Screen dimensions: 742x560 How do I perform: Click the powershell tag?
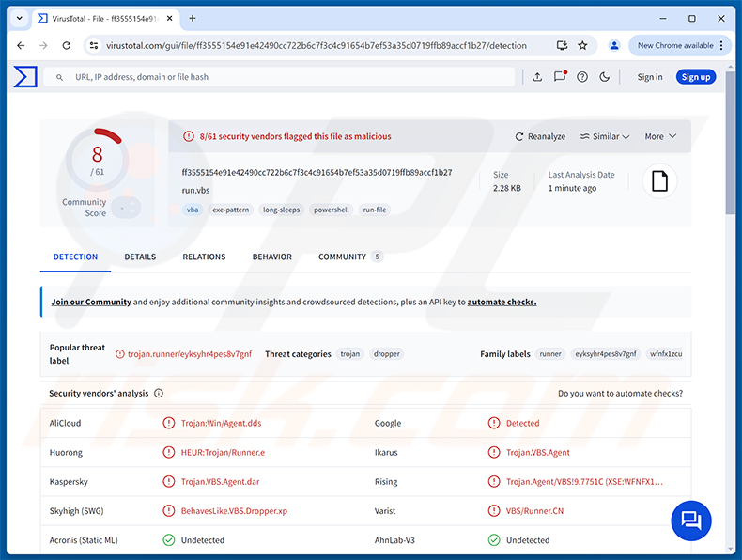(x=332, y=210)
